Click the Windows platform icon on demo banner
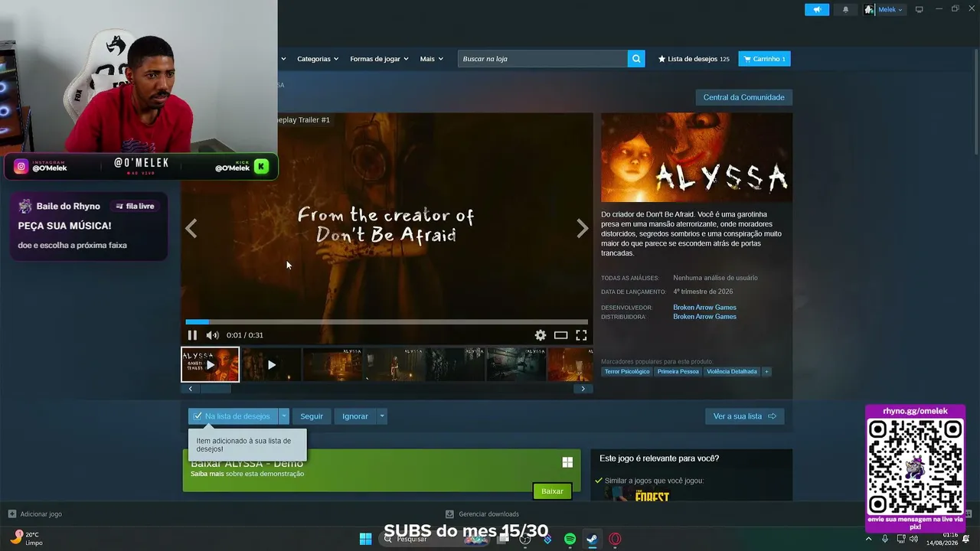Screen dimensions: 980x551 coord(567,462)
